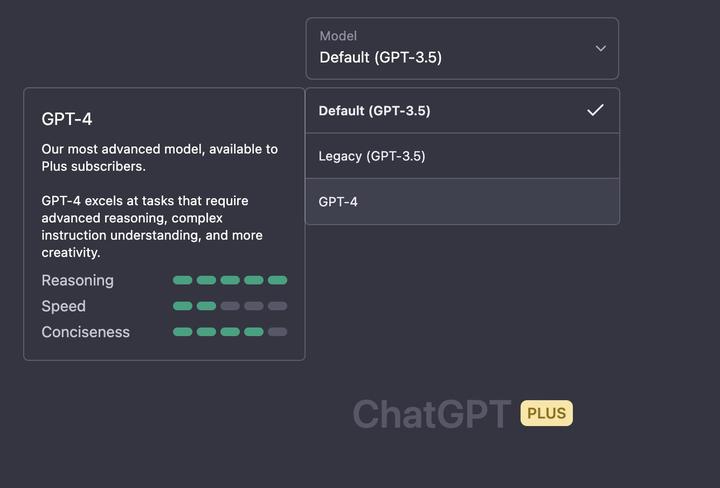Click selected value text in Model field
The width and height of the screenshot is (720, 488).
380,58
